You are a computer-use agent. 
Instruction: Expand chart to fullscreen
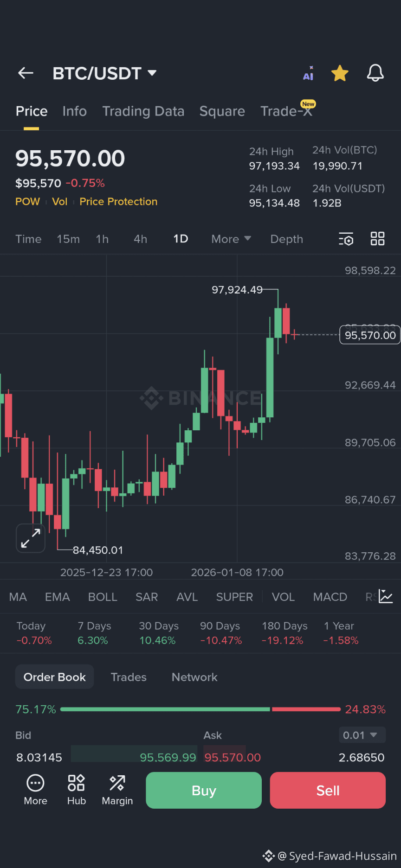pyautogui.click(x=31, y=538)
